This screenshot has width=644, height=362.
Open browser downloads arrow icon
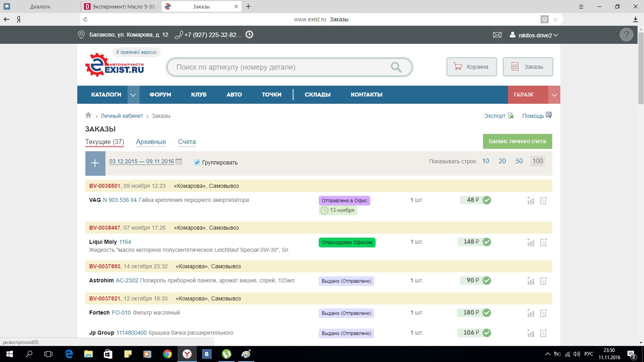tap(636, 19)
